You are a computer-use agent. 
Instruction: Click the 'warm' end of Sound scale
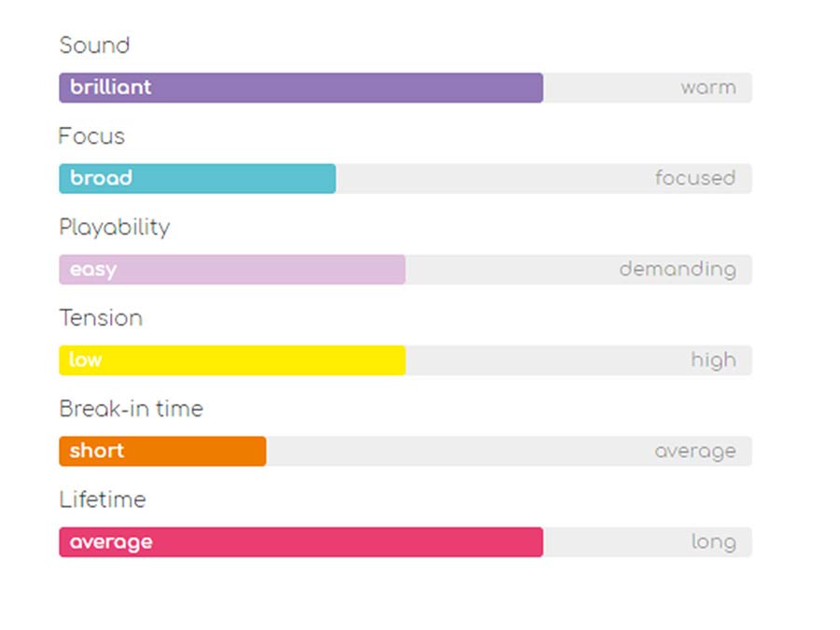click(x=707, y=88)
